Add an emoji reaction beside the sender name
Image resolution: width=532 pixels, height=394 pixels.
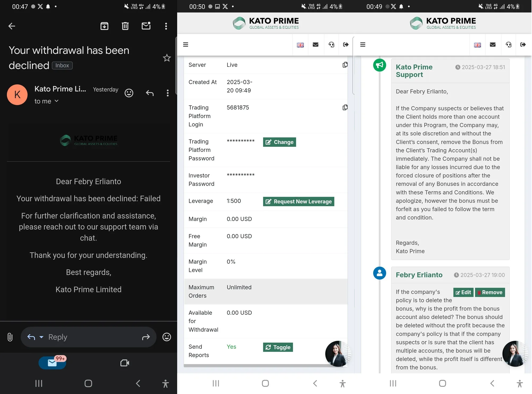[129, 93]
